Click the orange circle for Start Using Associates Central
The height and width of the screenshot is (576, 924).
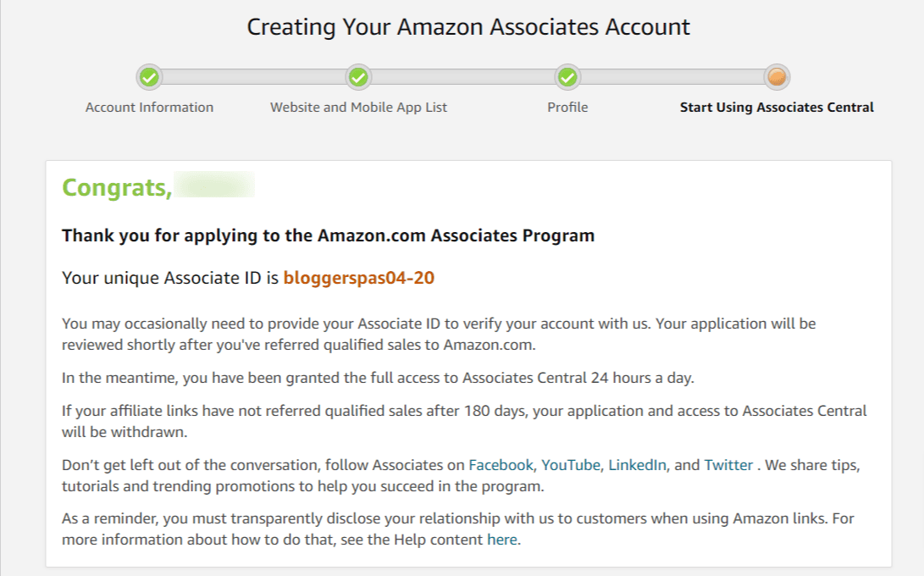coord(776,76)
